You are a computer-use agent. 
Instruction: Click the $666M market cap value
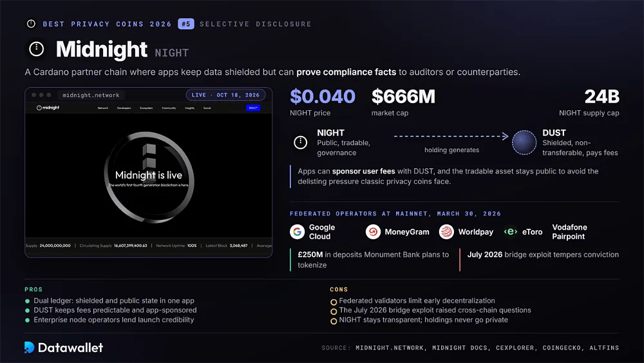tap(403, 97)
